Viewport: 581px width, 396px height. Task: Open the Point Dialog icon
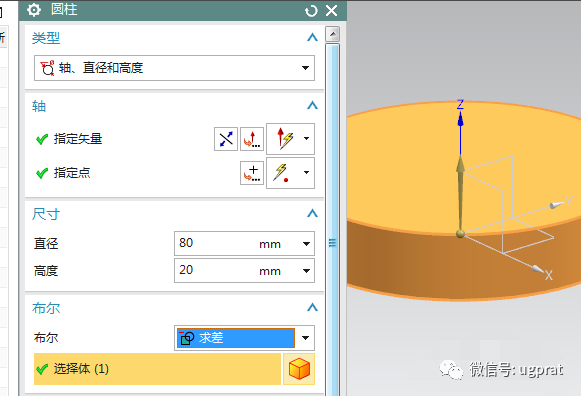(252, 173)
